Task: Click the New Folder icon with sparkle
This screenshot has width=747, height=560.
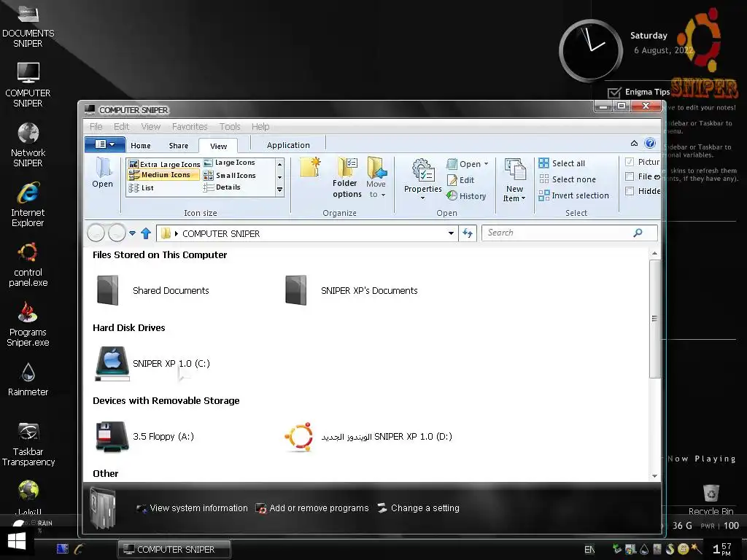Action: pos(311,167)
